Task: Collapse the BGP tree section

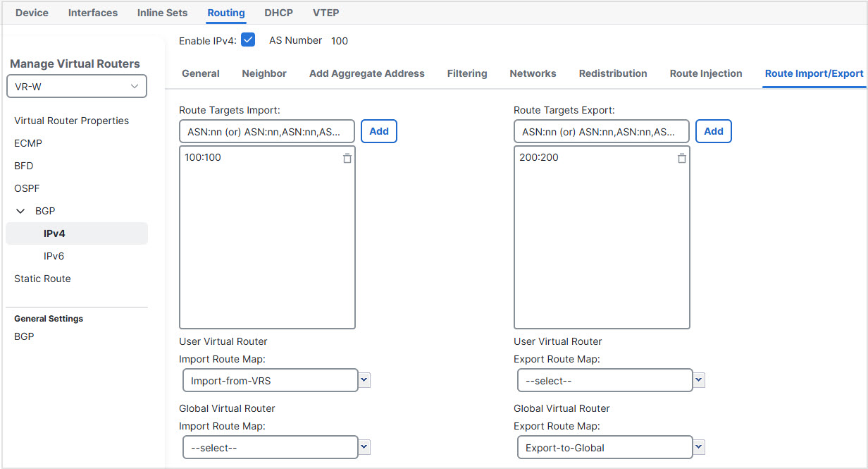Action: 20,211
